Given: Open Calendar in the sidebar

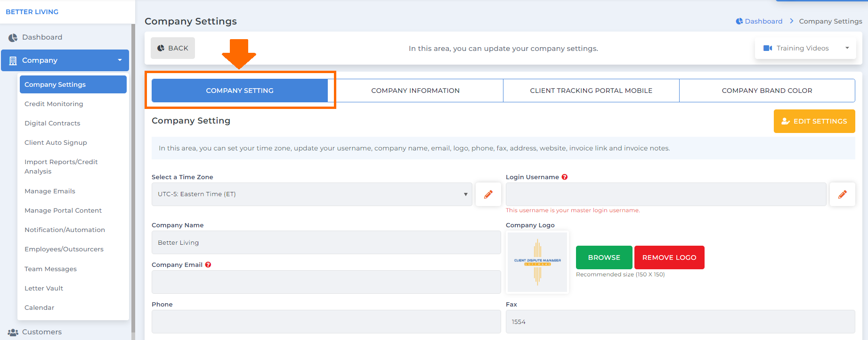Looking at the screenshot, I should click(x=39, y=307).
